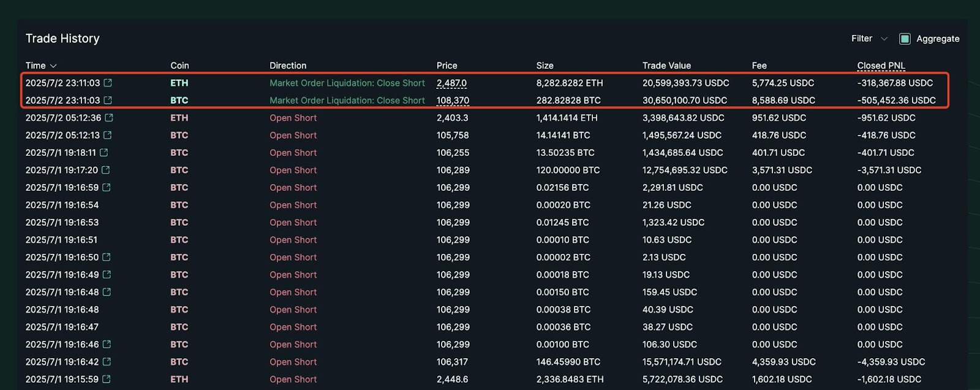Click timestamp 2025/7/1 19:16:53
Screen dimensions: 980x390
62,222
